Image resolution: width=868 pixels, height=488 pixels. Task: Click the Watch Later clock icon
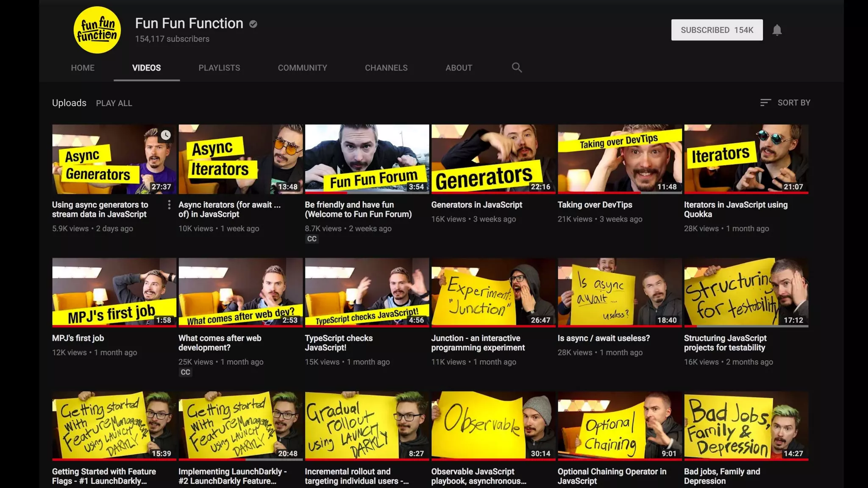(166, 135)
